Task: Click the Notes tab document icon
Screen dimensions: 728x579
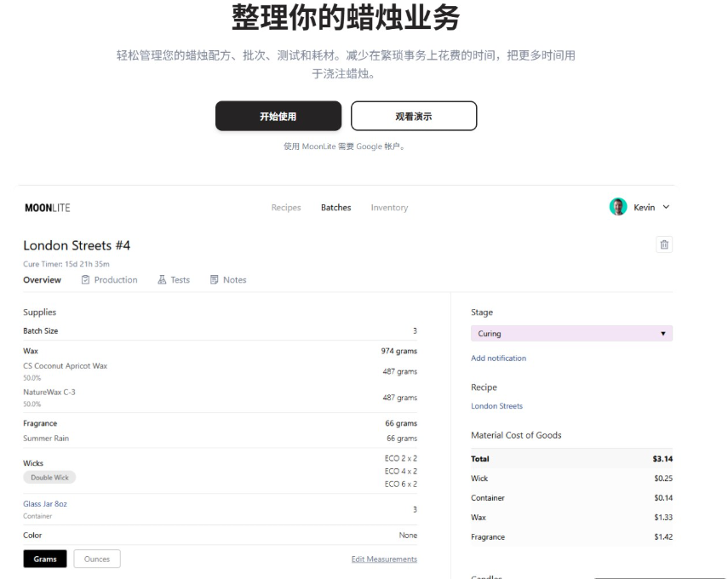Action: pyautogui.click(x=214, y=279)
